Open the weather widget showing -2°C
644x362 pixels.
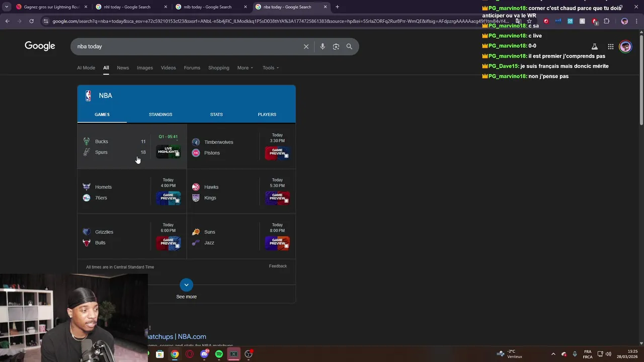(509, 354)
